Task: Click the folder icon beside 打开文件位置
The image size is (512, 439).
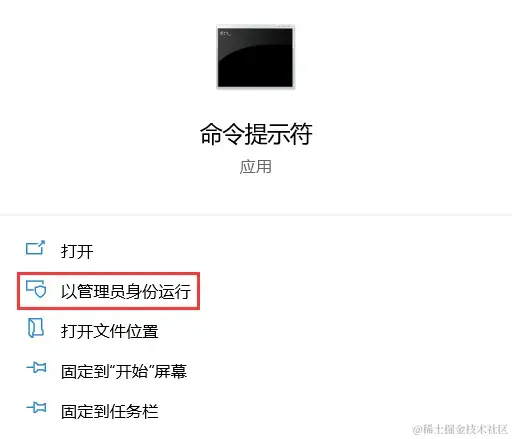Action: coord(36,327)
